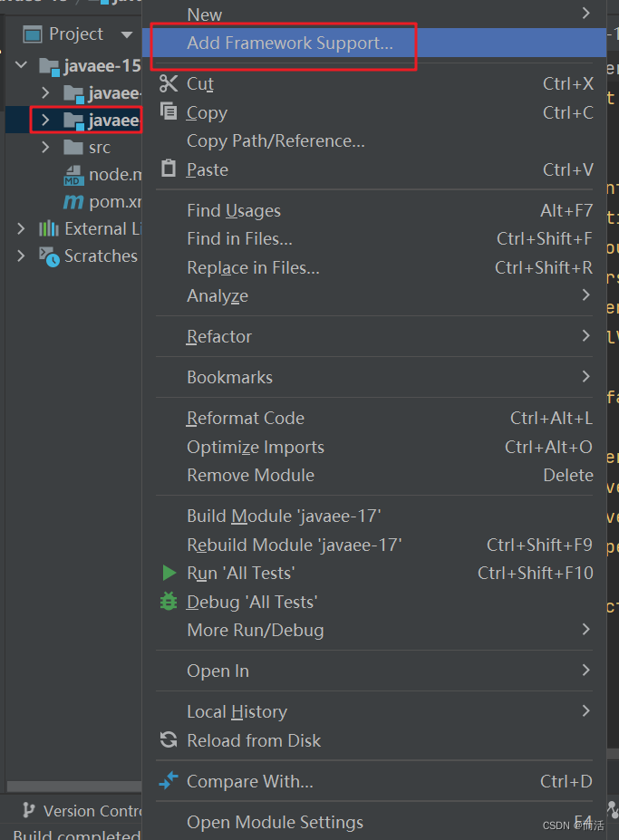
Task: Click the green Run triangle icon
Action: pyautogui.click(x=169, y=573)
